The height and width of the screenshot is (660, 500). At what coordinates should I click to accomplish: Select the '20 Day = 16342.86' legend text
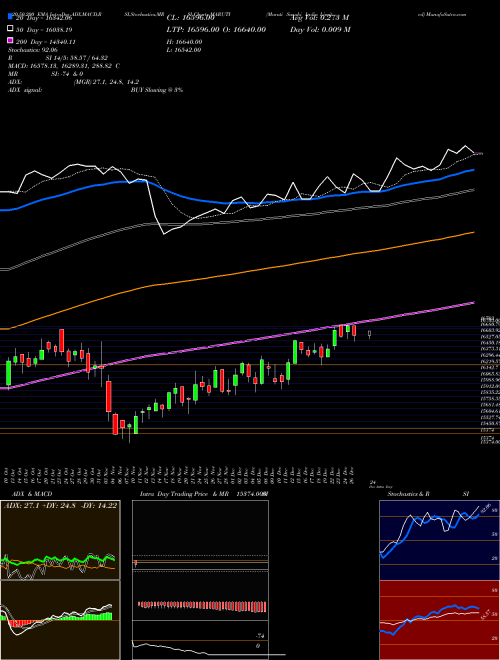coord(43,17)
